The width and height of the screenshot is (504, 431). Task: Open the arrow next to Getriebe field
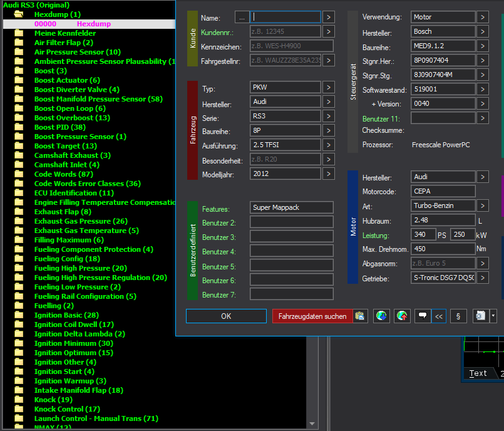coord(483,278)
